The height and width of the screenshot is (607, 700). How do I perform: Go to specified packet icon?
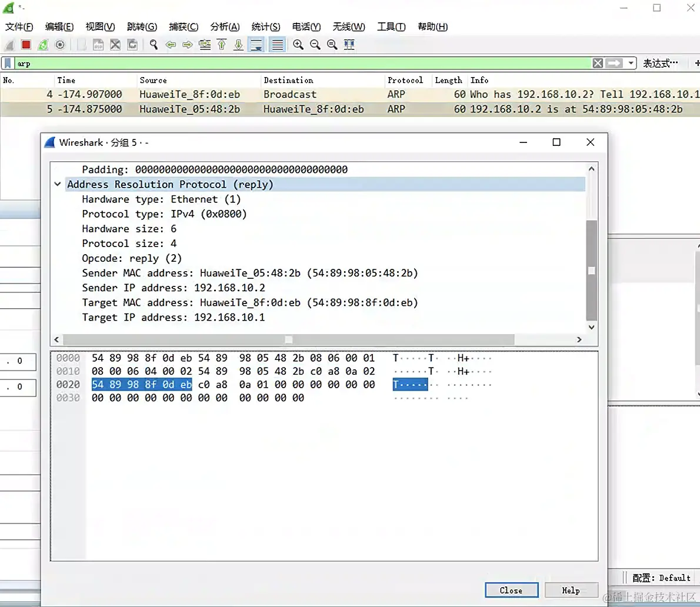(x=205, y=45)
